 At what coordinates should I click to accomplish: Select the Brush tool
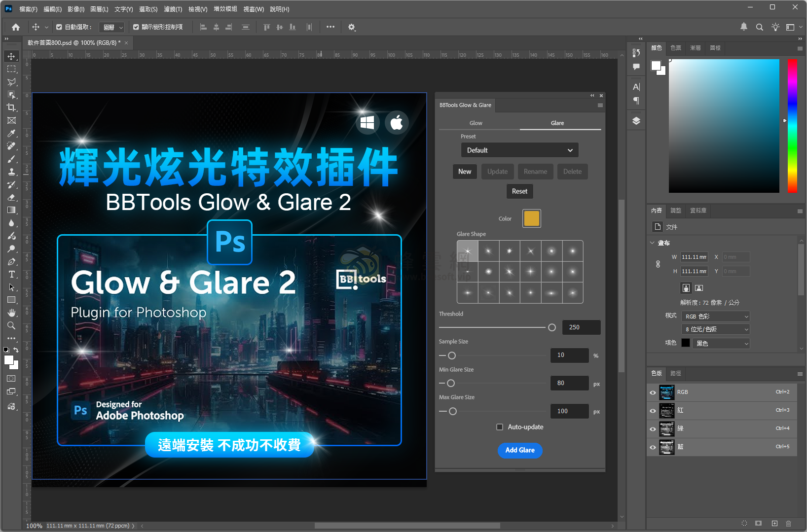coord(11,159)
